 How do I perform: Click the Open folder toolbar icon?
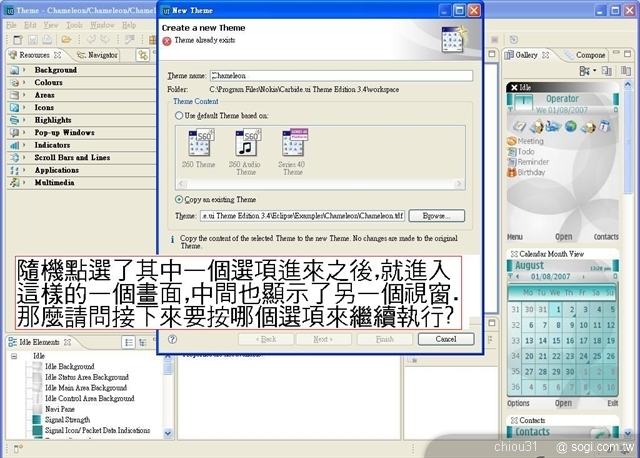[66, 40]
